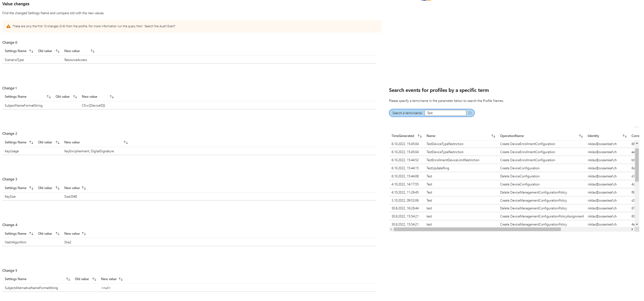
Task: Select the SubjectNameFormatString row in Change 1
Action: tap(24, 106)
